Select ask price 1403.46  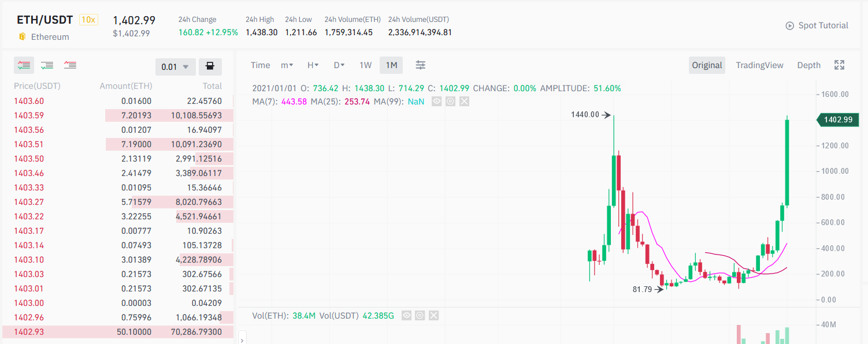point(28,173)
